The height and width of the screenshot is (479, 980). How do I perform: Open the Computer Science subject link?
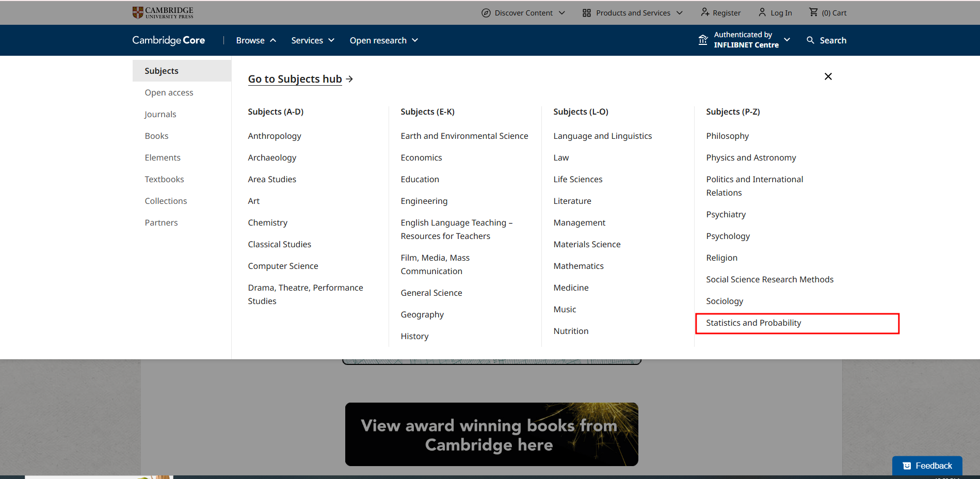[283, 266]
